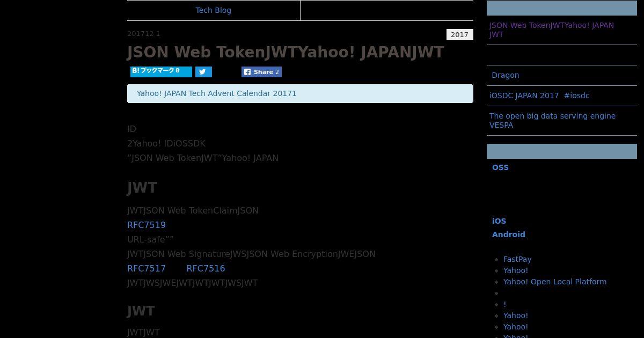
Task: Open the iOSDC JAPAN 2017 link
Action: 539,95
